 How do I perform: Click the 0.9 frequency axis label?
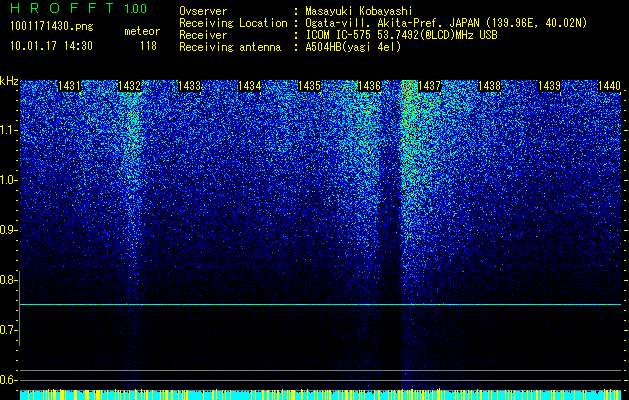tap(8, 230)
